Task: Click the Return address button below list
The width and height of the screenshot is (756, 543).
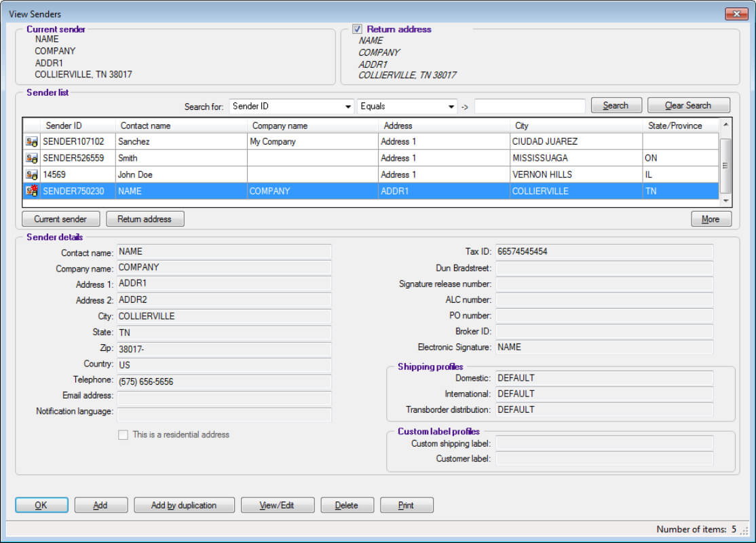Action: coord(145,219)
